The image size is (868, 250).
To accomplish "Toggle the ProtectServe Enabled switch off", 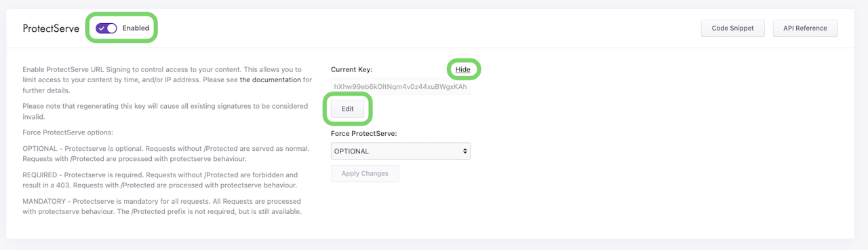I will pos(106,29).
